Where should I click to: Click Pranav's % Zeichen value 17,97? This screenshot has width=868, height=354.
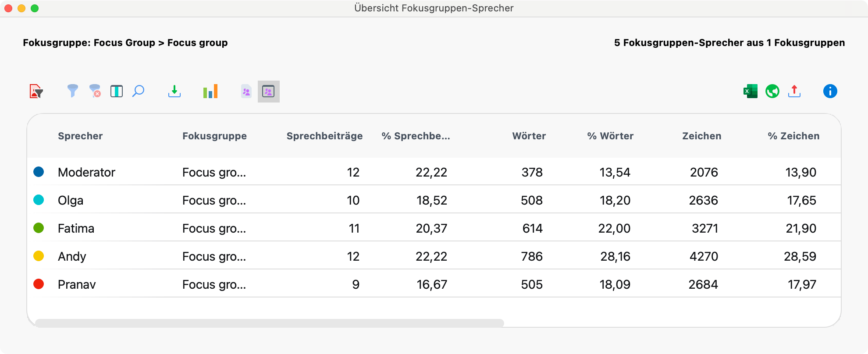point(802,284)
